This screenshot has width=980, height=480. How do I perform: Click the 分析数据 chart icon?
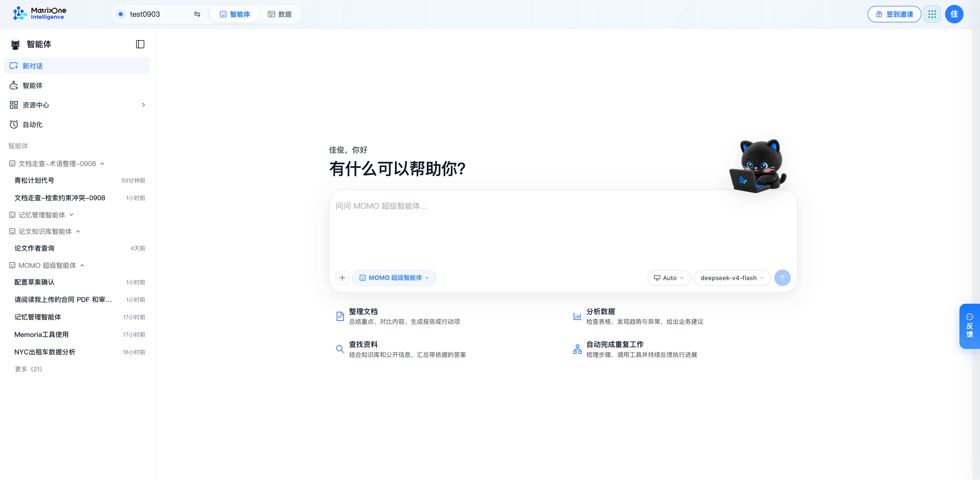pos(577,316)
